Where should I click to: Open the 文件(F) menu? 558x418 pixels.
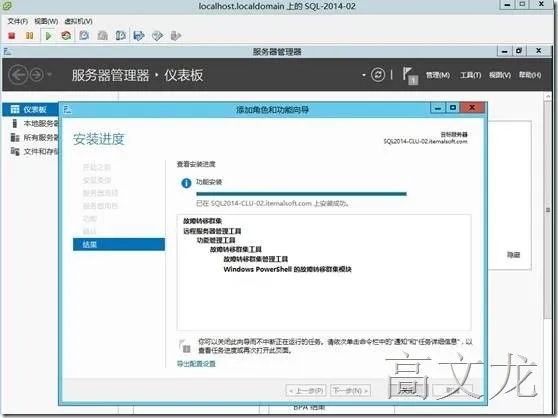tap(18, 21)
